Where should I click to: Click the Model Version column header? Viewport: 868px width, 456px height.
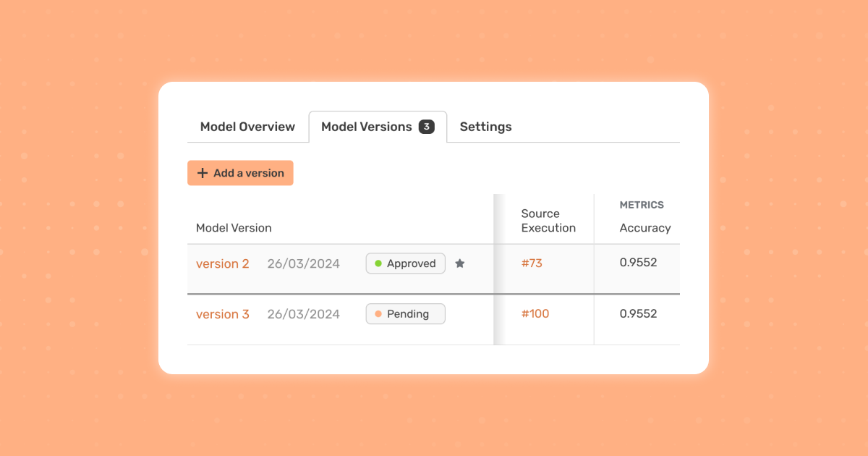(234, 228)
